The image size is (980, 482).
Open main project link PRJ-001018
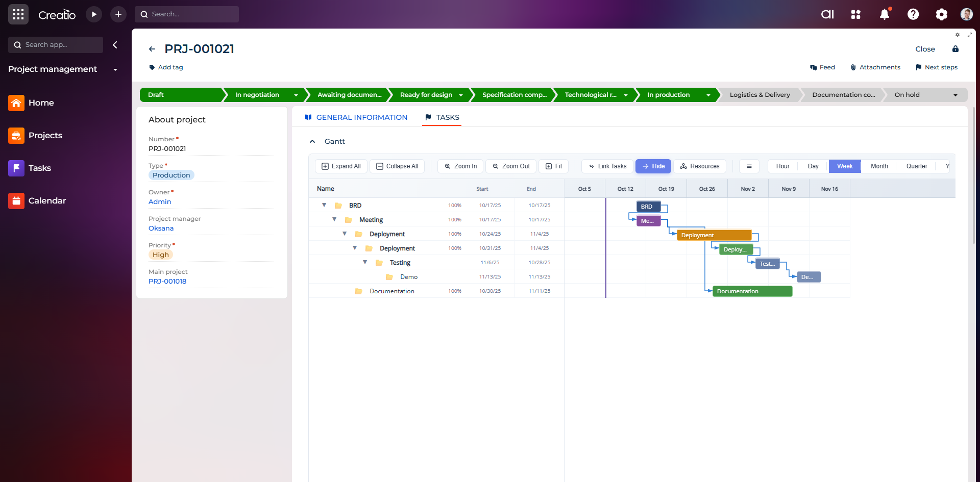point(167,281)
